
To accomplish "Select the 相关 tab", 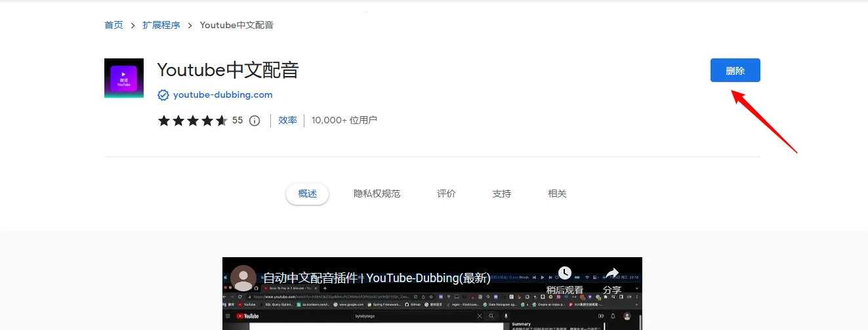I will click(557, 194).
